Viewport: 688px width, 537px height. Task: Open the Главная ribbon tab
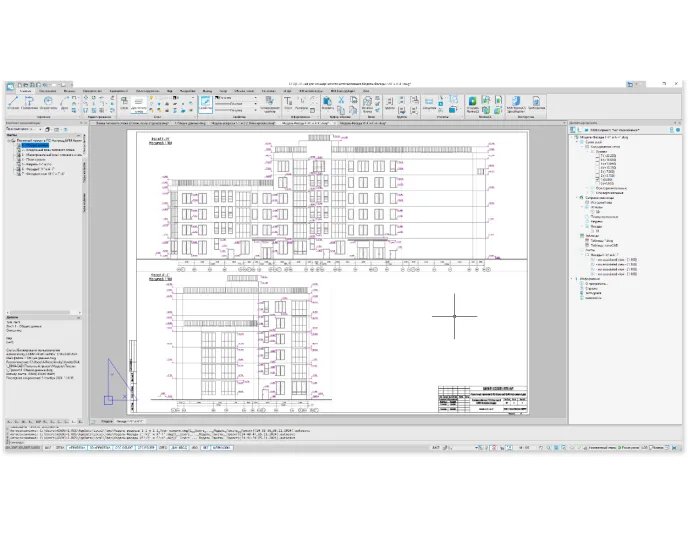(x=25, y=90)
